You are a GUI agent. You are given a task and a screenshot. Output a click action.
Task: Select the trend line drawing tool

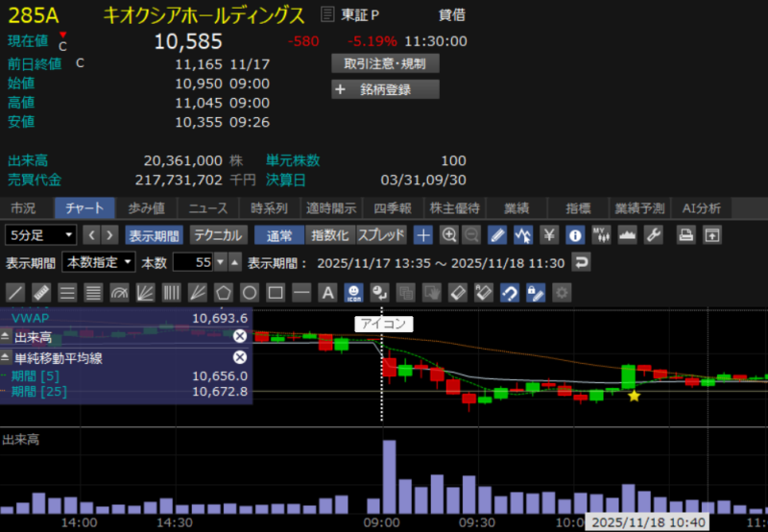pyautogui.click(x=15, y=291)
